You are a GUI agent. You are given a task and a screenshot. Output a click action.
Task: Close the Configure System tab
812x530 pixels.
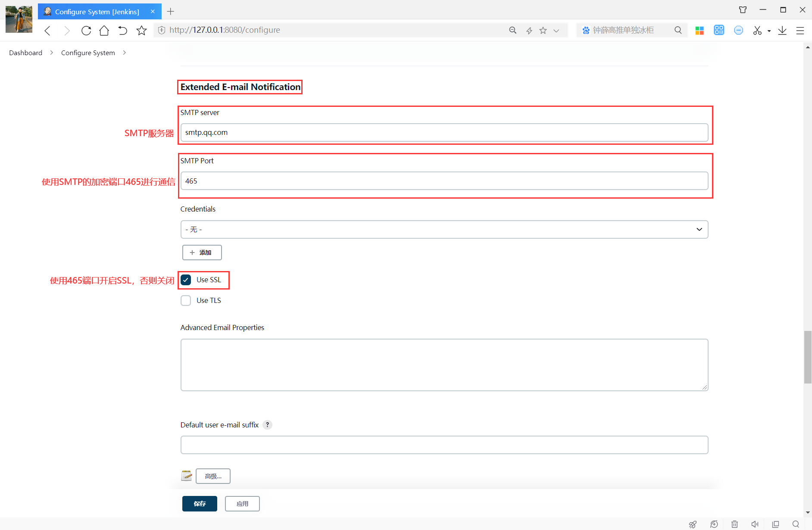click(153, 12)
